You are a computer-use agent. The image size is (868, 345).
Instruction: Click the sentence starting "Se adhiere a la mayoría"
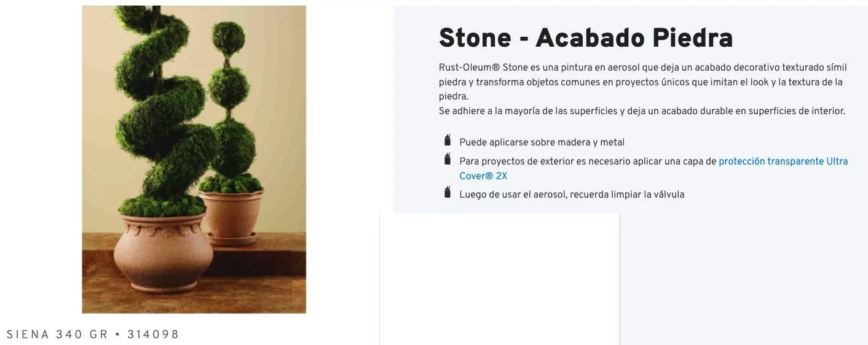pos(642,111)
